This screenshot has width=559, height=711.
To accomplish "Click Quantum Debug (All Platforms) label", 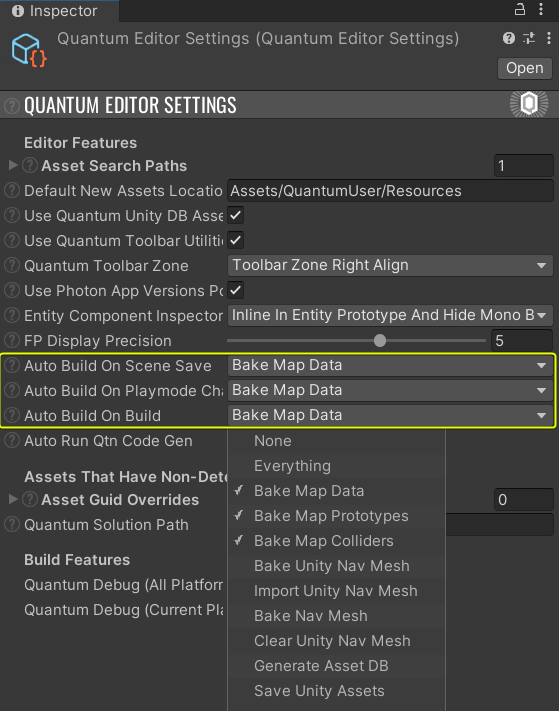I will coord(123,585).
